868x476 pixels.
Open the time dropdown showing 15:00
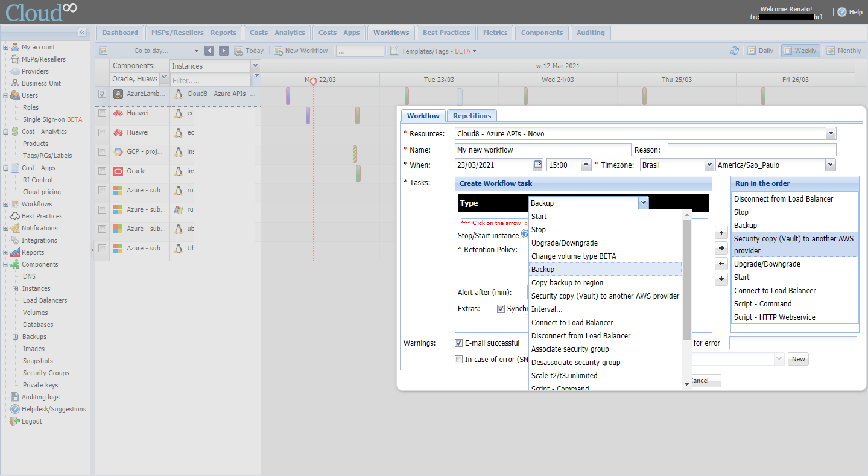[x=585, y=165]
